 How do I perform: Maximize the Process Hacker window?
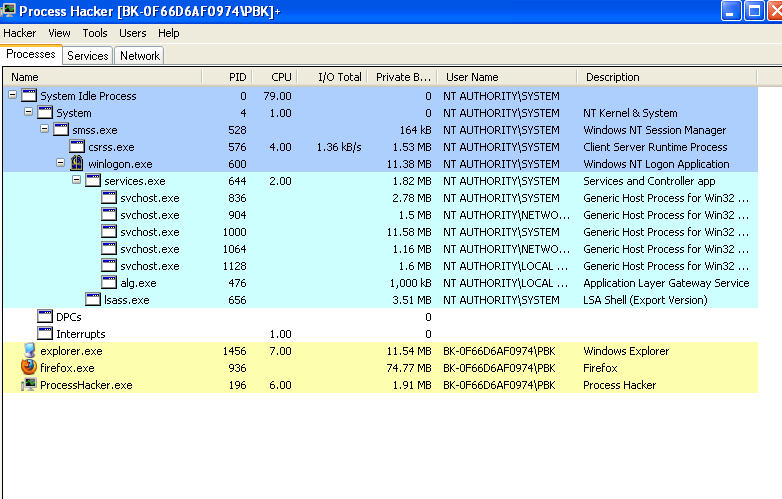tap(754, 10)
